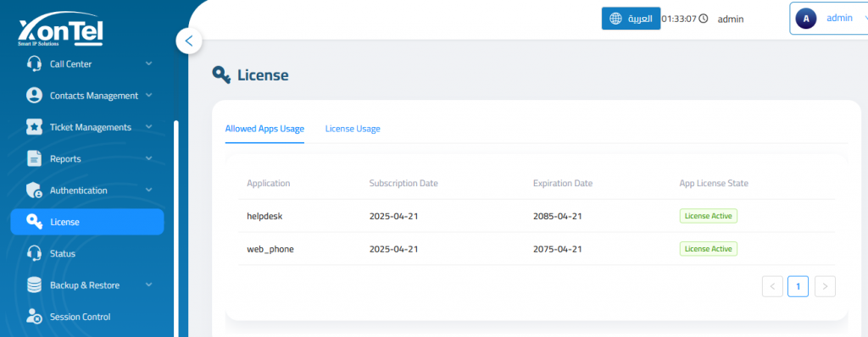The height and width of the screenshot is (337, 868).
Task: Switch language with the العربية button
Action: [631, 19]
